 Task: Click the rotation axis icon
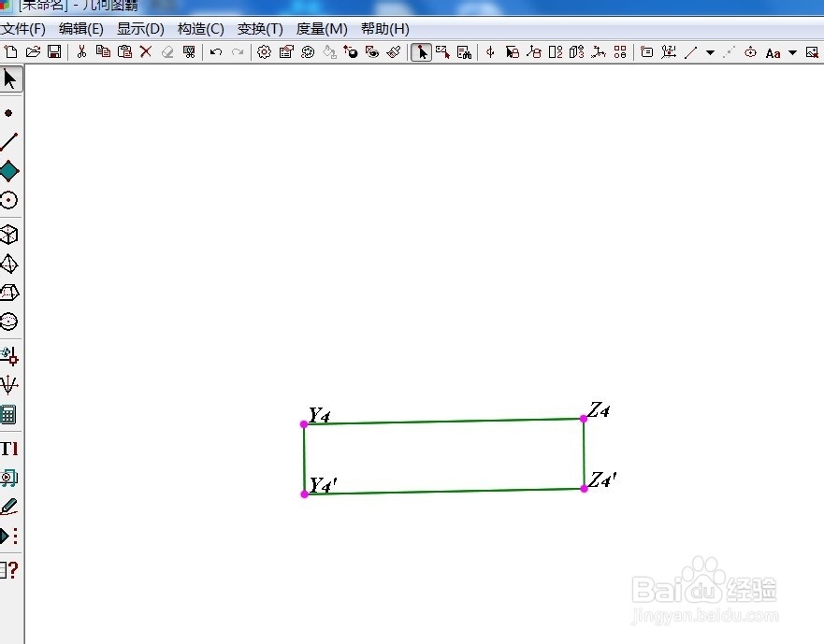490,52
